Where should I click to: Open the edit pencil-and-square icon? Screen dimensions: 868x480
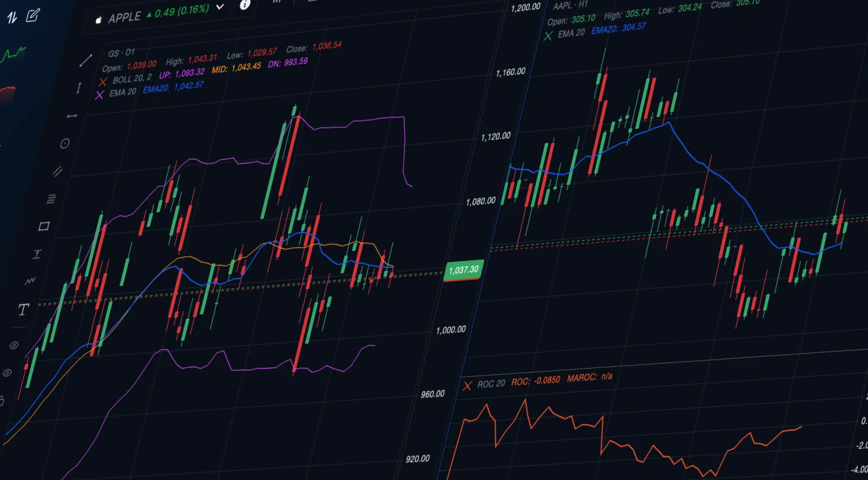(33, 15)
